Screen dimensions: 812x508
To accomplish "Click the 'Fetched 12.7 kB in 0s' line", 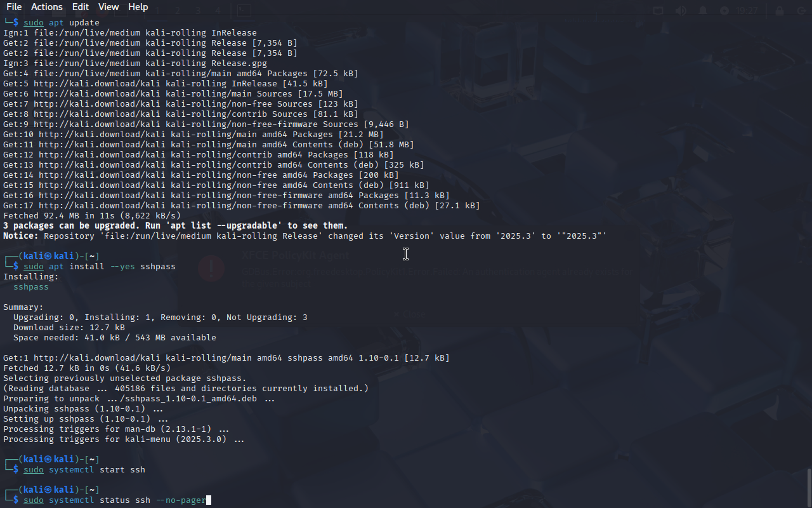I will pyautogui.click(x=87, y=368).
